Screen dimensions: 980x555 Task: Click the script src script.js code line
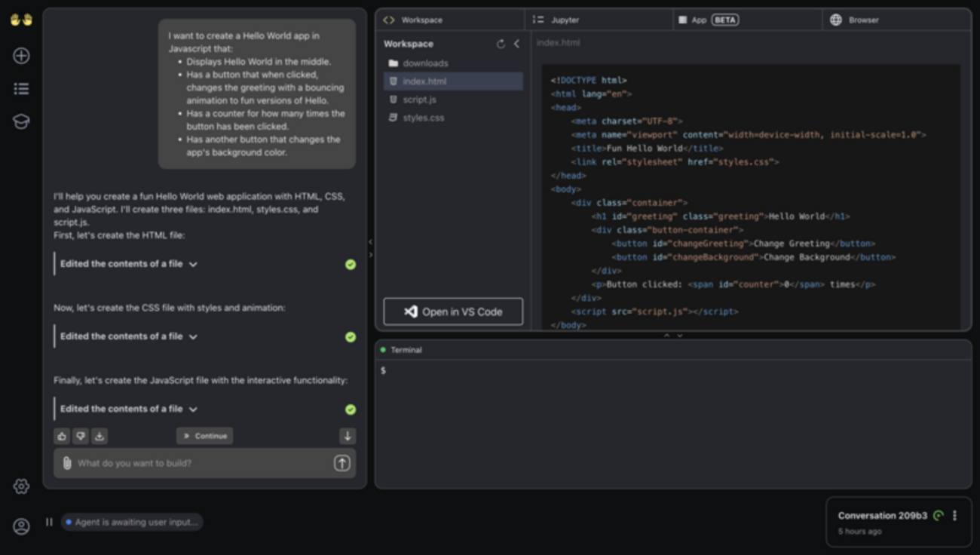(654, 311)
